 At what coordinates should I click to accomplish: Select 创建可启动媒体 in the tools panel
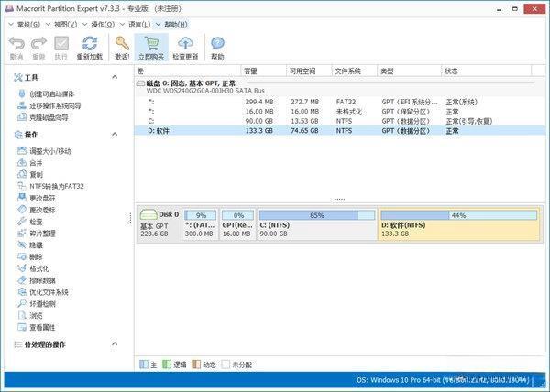point(53,93)
